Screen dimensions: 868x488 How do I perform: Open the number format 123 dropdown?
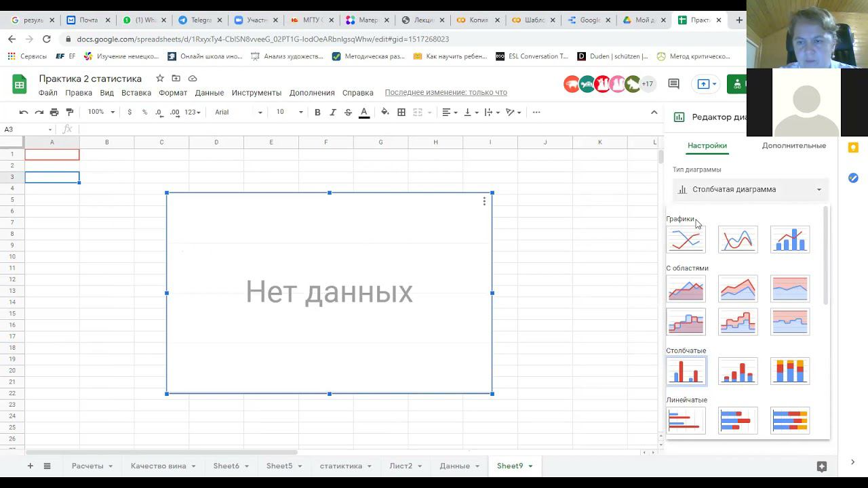[x=193, y=112]
